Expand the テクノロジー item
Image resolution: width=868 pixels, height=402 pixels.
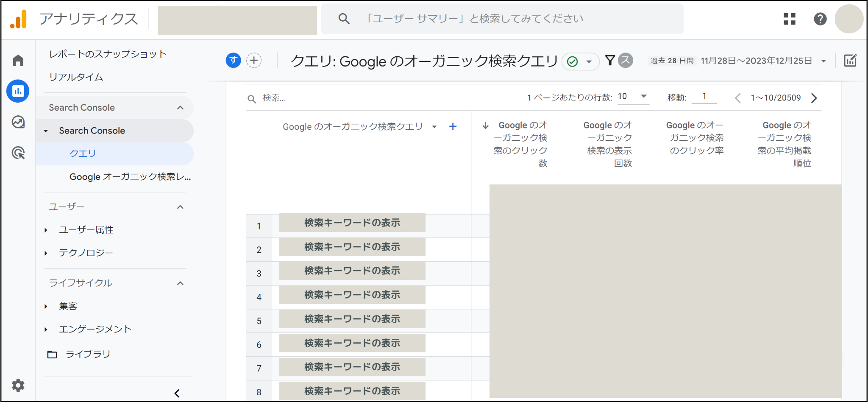click(x=46, y=253)
